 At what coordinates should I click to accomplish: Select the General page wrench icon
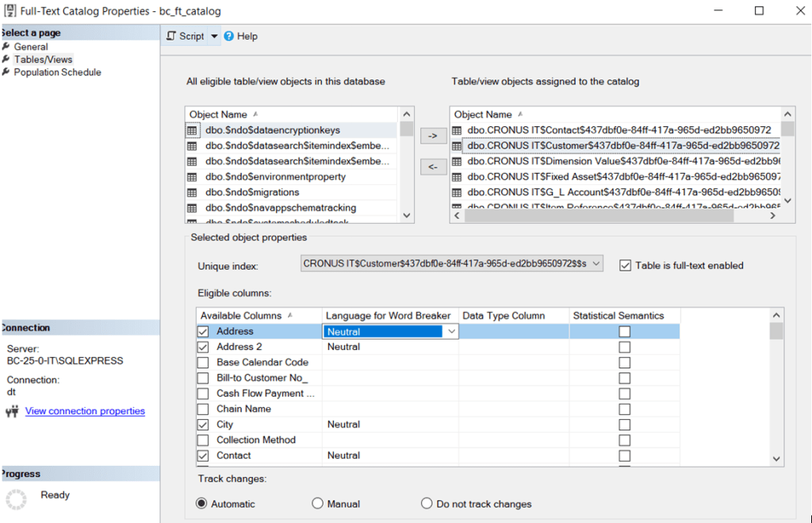point(6,47)
